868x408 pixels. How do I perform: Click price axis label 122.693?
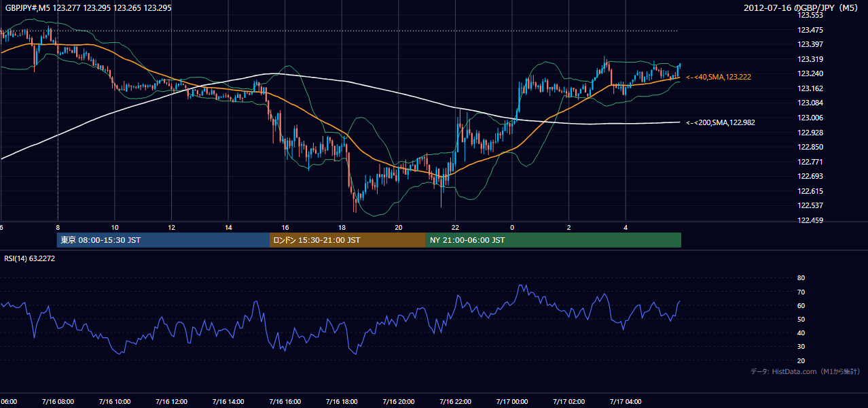(x=810, y=176)
